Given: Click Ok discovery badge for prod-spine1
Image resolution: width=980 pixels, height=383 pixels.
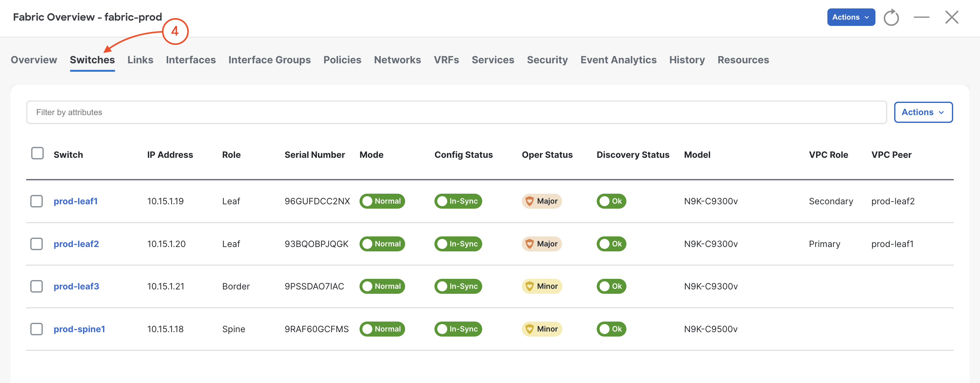Looking at the screenshot, I should point(611,329).
